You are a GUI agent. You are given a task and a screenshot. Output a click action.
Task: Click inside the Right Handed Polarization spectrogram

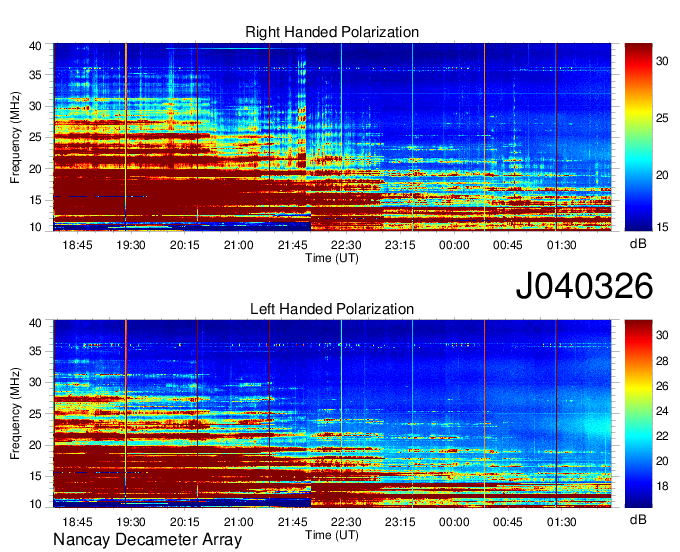pyautogui.click(x=332, y=137)
